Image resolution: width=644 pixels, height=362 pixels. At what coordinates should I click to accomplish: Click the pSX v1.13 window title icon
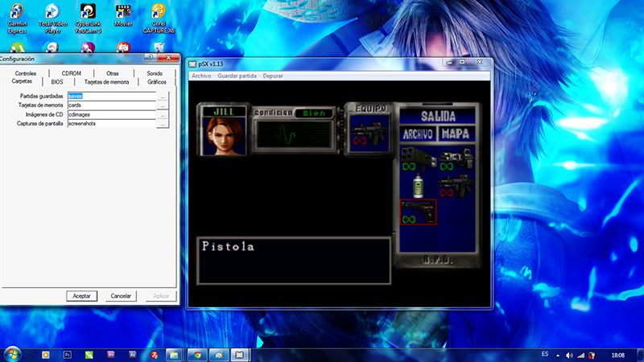point(192,64)
